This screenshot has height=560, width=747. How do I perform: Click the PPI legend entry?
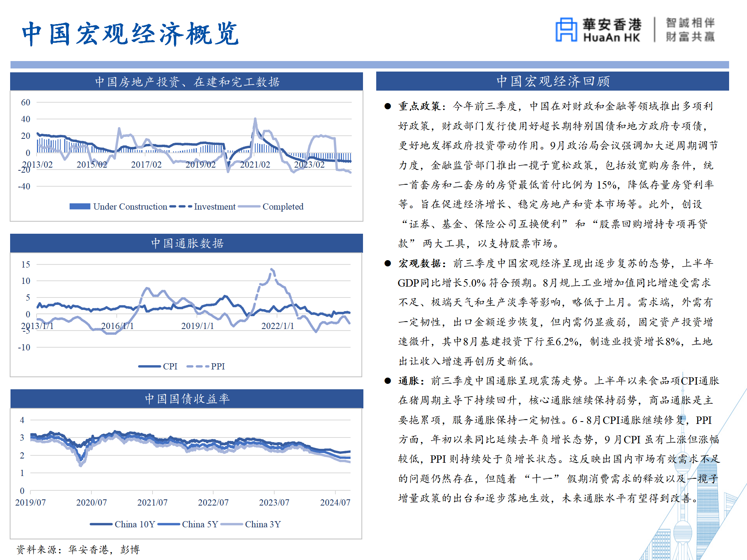coord(206,366)
